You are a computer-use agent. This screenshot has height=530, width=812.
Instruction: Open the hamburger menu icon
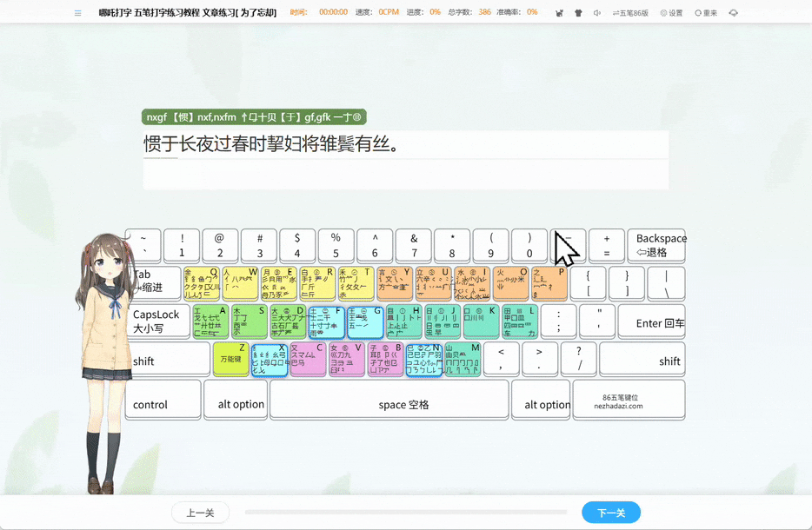tap(78, 13)
